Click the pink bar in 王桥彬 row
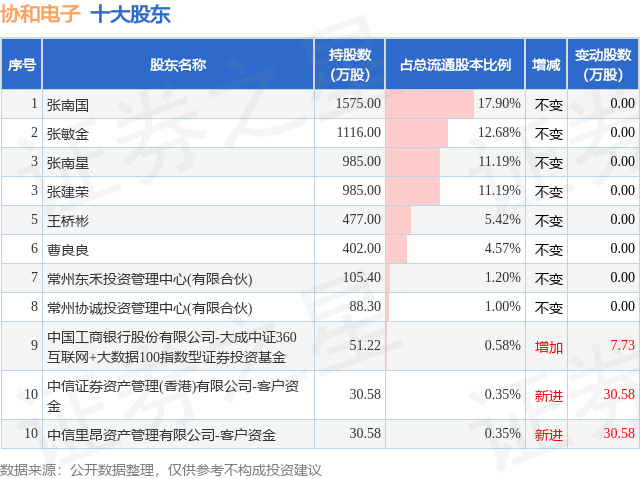Viewport: 640px width, 479px height. pyautogui.click(x=398, y=220)
